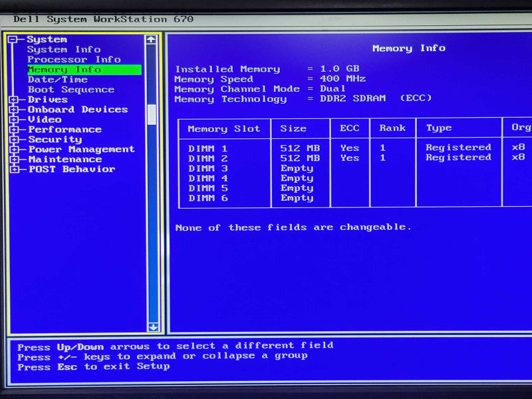This screenshot has height=399, width=532.
Task: Click the Size column header
Action: [x=293, y=128]
